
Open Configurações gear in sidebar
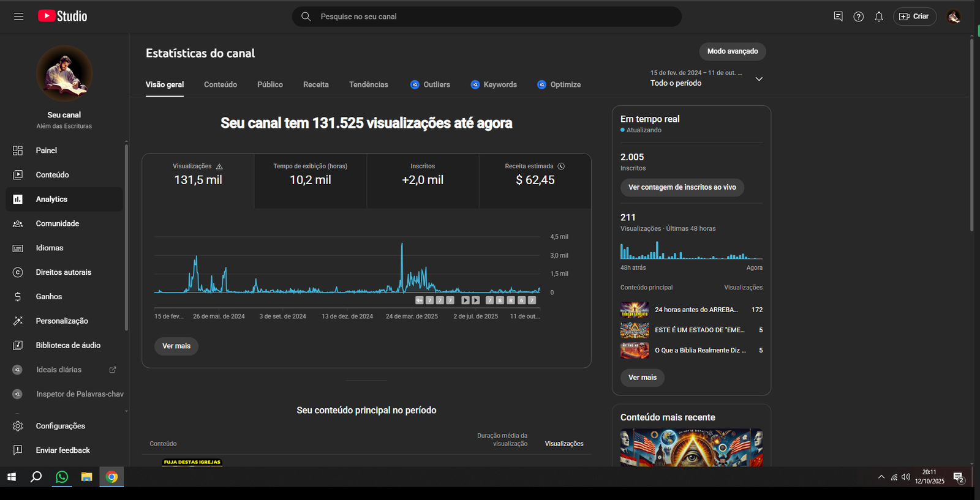[x=18, y=426]
